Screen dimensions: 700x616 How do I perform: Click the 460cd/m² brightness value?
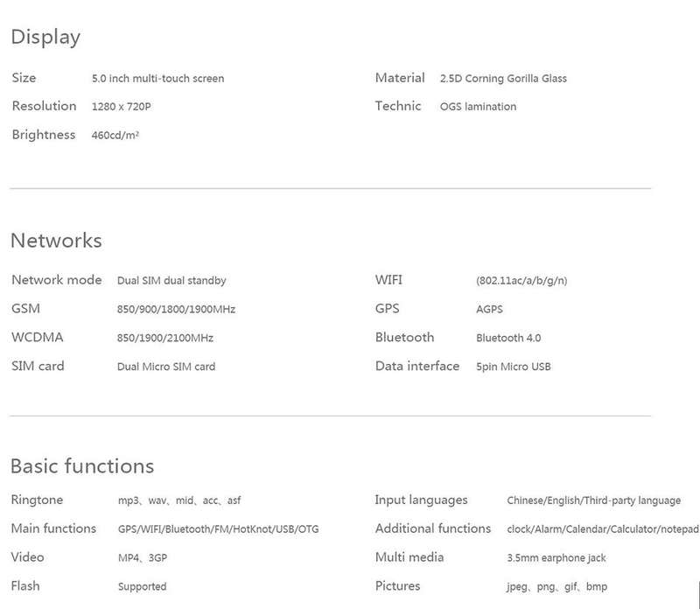115,135
